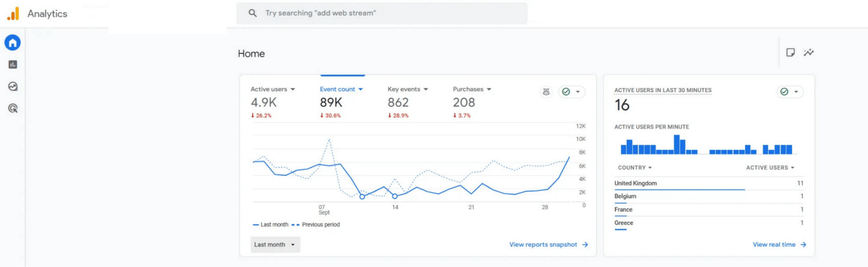The height and width of the screenshot is (267, 868).
Task: Click the 26.2% decrease under Active users
Action: pos(261,115)
